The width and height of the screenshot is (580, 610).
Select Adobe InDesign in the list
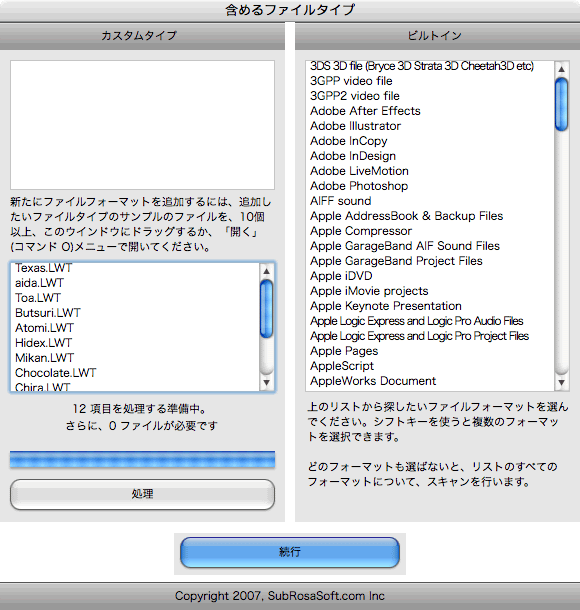click(x=353, y=156)
